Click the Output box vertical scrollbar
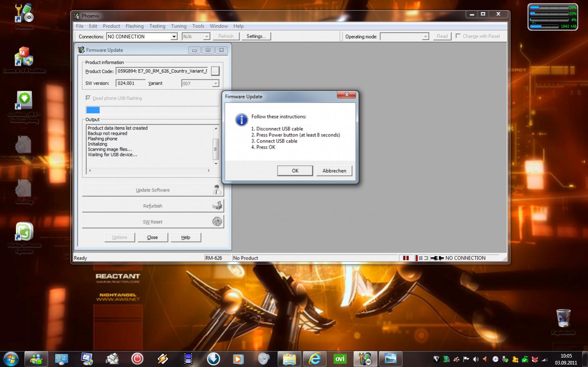The height and width of the screenshot is (367, 588). tap(216, 146)
